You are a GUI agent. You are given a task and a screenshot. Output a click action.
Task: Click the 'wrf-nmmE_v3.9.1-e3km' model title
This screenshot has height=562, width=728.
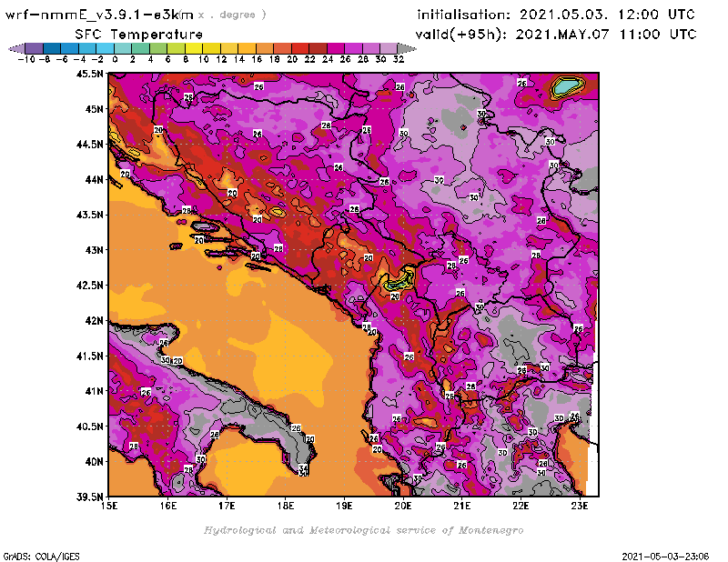pos(99,15)
